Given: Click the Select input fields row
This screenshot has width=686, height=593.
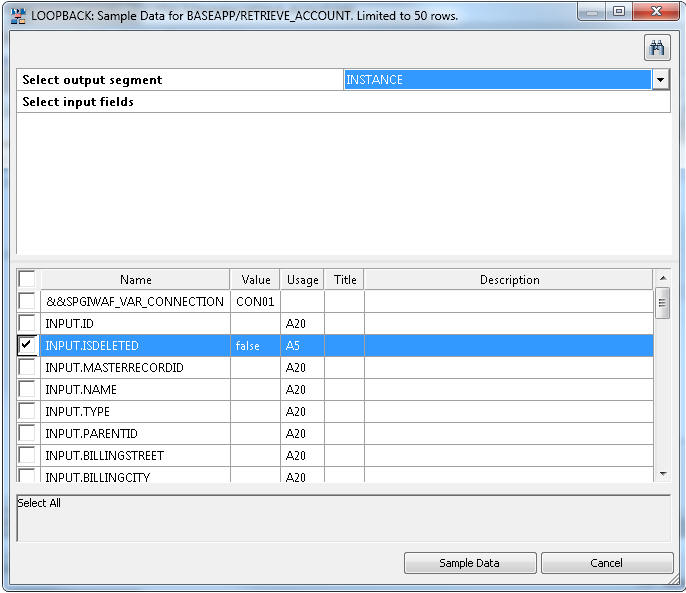Looking at the screenshot, I should (x=343, y=102).
